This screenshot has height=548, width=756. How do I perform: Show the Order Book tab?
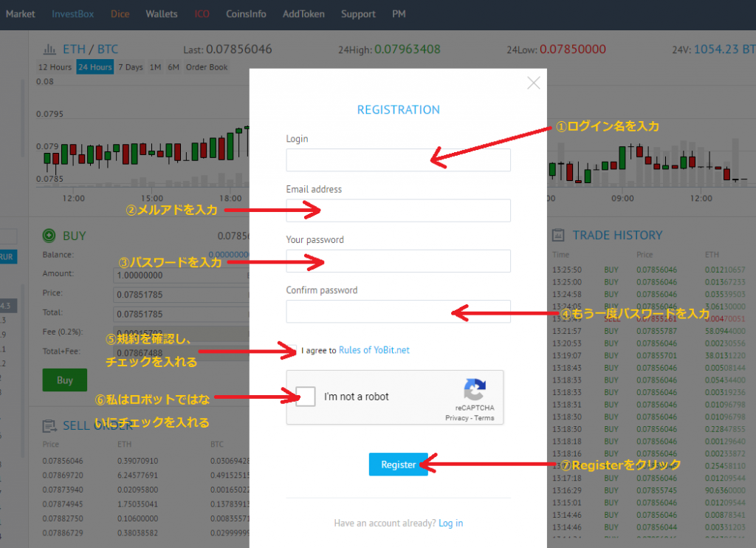[207, 67]
